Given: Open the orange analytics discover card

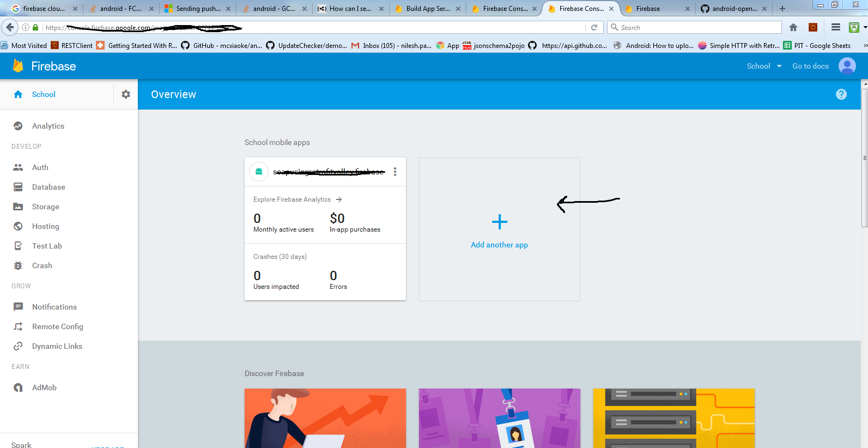Looking at the screenshot, I should click(325, 418).
